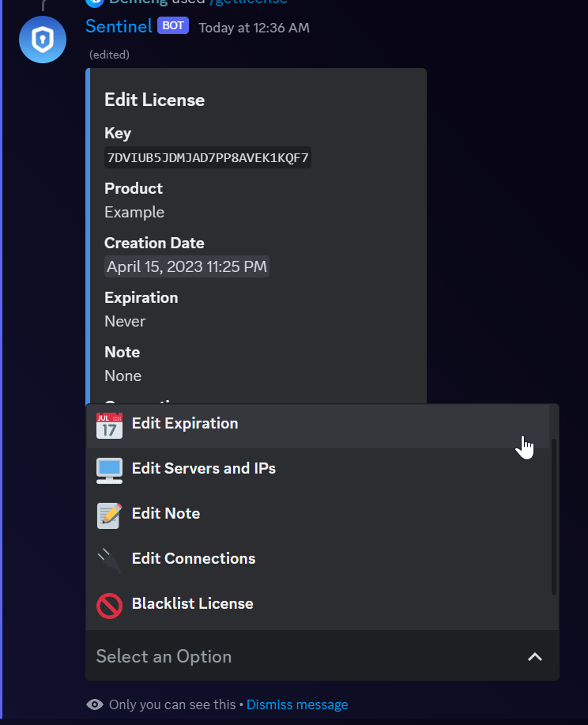Click the plug icon next to Edit Connections

coord(109,560)
